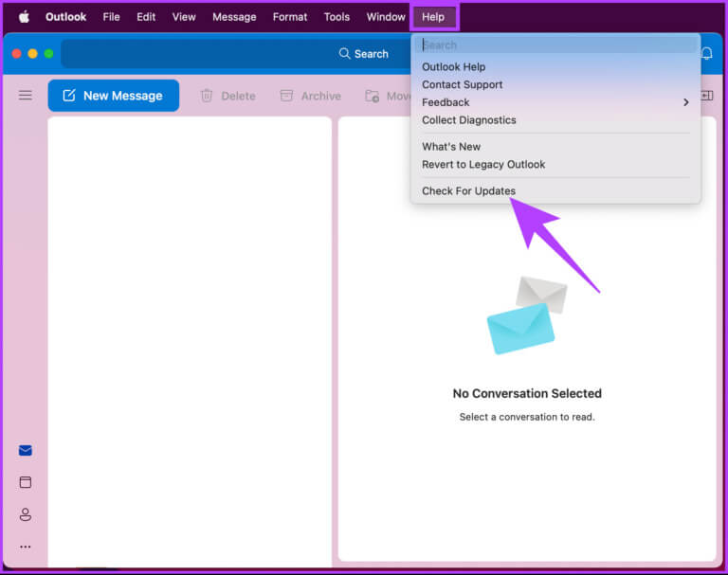The image size is (728, 575).
Task: Close the Help menu in menu bar
Action: [433, 17]
